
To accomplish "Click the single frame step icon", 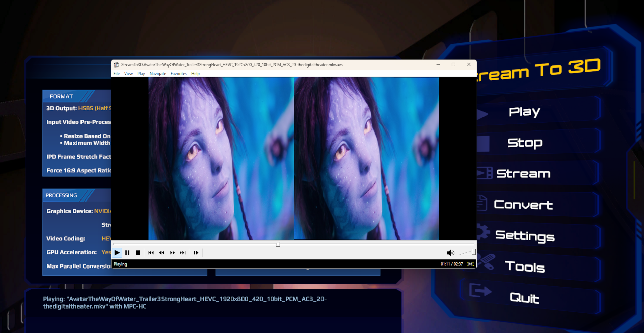I will pyautogui.click(x=196, y=253).
